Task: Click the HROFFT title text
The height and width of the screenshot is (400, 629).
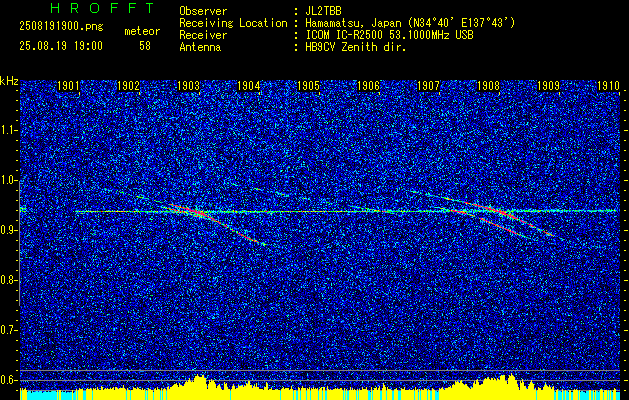Action: 102,8
